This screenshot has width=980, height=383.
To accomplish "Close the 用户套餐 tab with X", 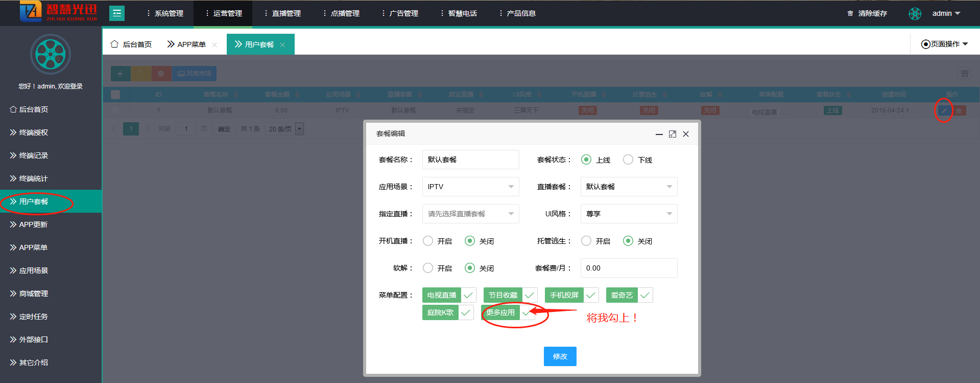I will [x=282, y=45].
